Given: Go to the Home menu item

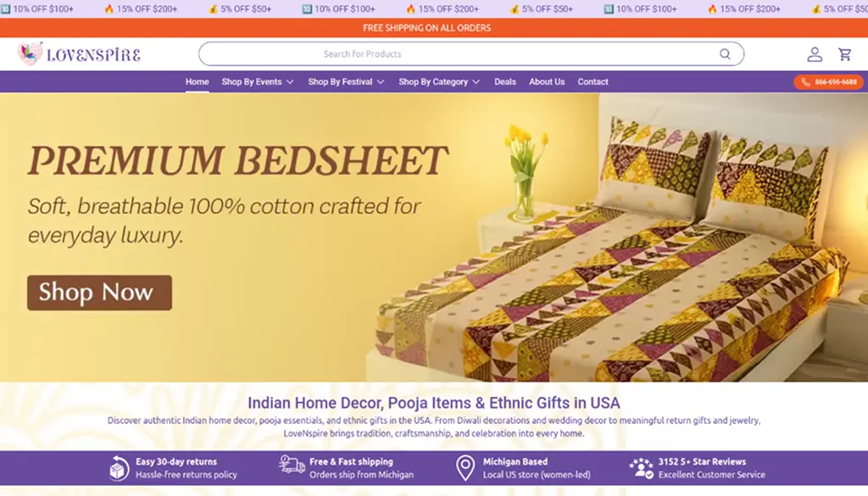Looking at the screenshot, I should 197,82.
